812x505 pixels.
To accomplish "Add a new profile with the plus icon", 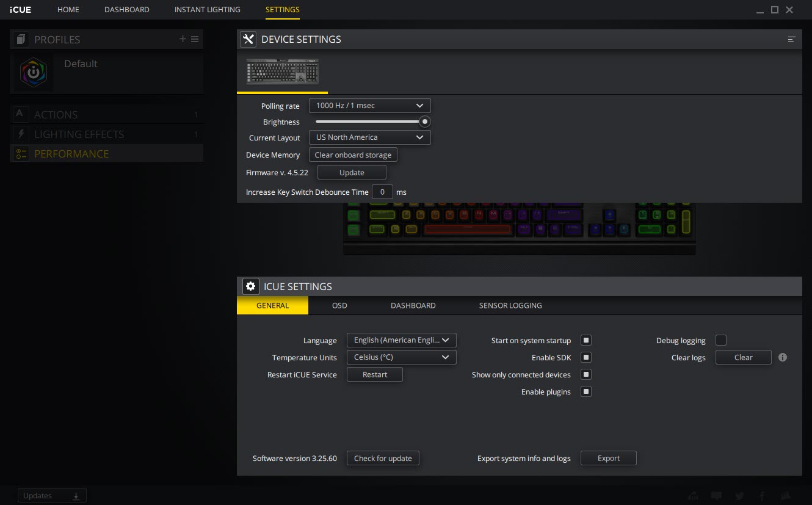I will (x=183, y=39).
